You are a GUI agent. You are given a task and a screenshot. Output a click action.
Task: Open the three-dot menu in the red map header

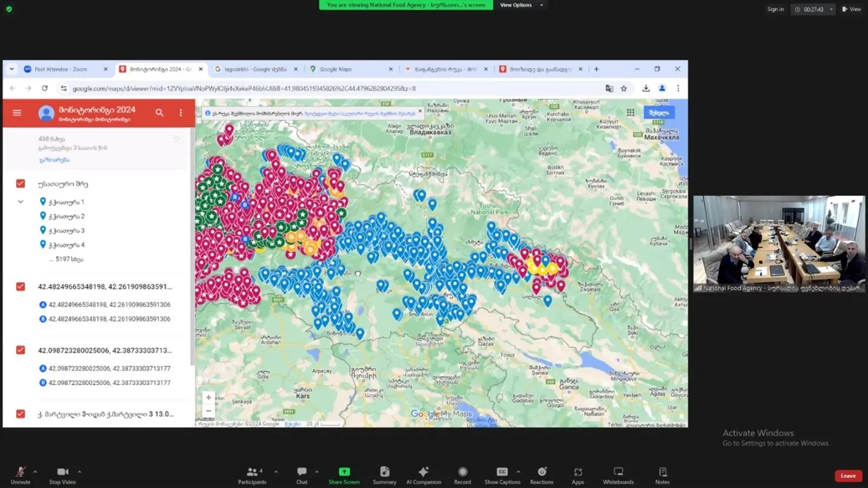(181, 113)
